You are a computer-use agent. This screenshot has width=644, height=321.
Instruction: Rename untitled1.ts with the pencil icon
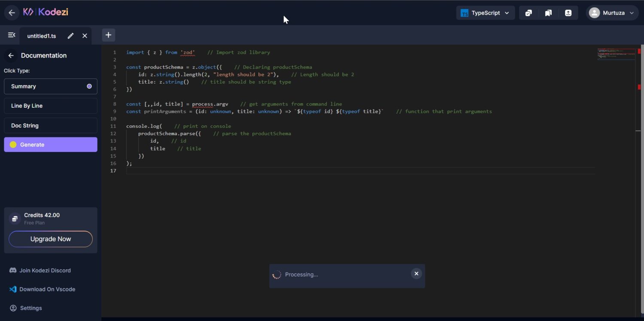(71, 36)
